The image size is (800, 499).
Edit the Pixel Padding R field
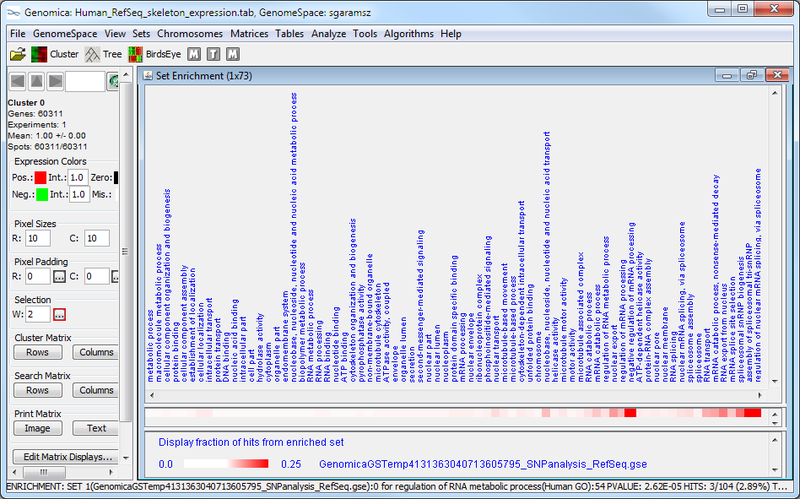(x=38, y=277)
